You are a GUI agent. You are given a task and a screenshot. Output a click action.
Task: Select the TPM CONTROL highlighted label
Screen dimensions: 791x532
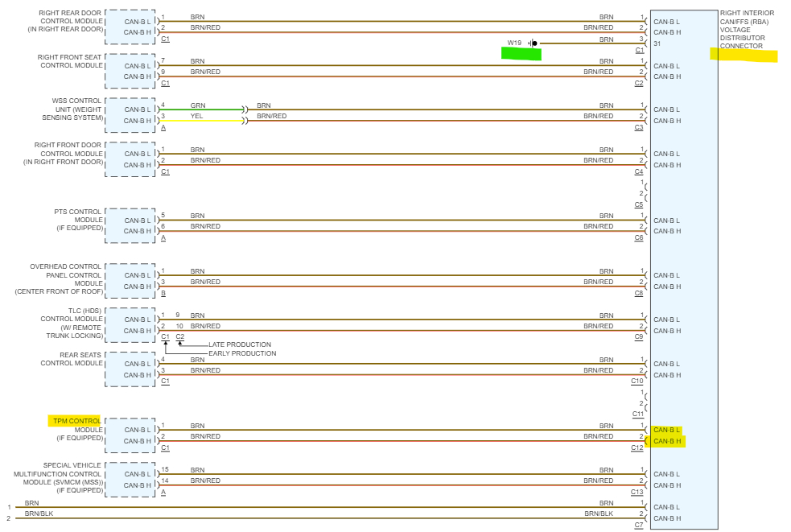[x=75, y=421]
